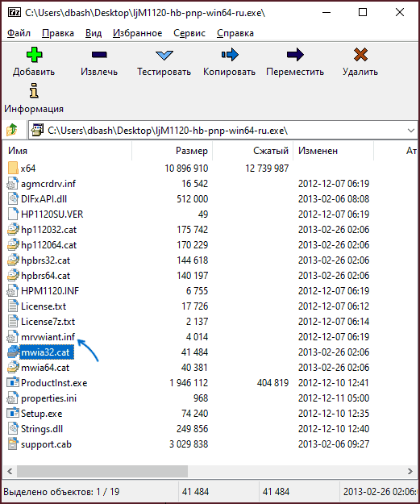Sort by the Изменен column header
The image size is (420, 504).
tap(333, 151)
